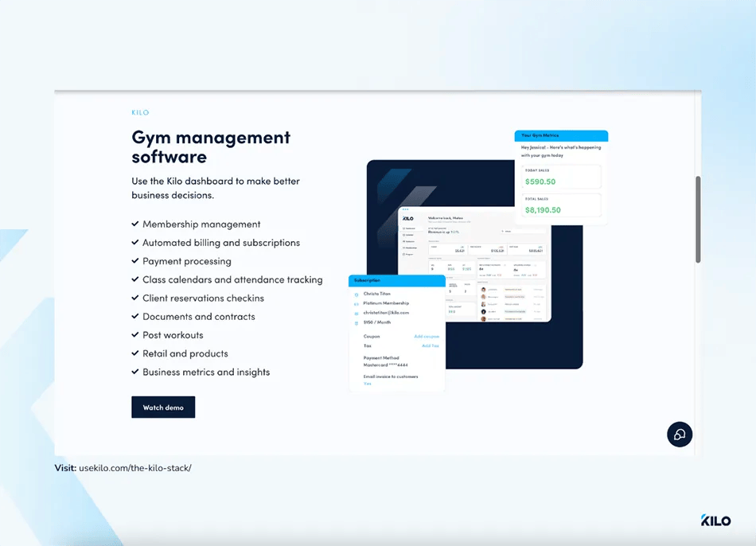756x546 pixels.
Task: Toggle Yes under Email invoice to customers
Action: (368, 384)
